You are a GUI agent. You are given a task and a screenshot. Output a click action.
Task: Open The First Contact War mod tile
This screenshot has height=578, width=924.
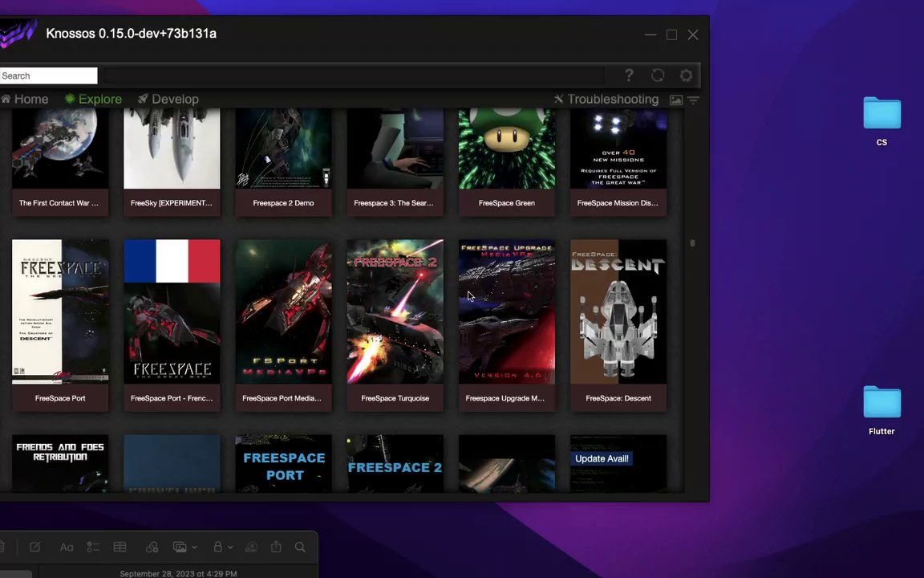(59, 162)
